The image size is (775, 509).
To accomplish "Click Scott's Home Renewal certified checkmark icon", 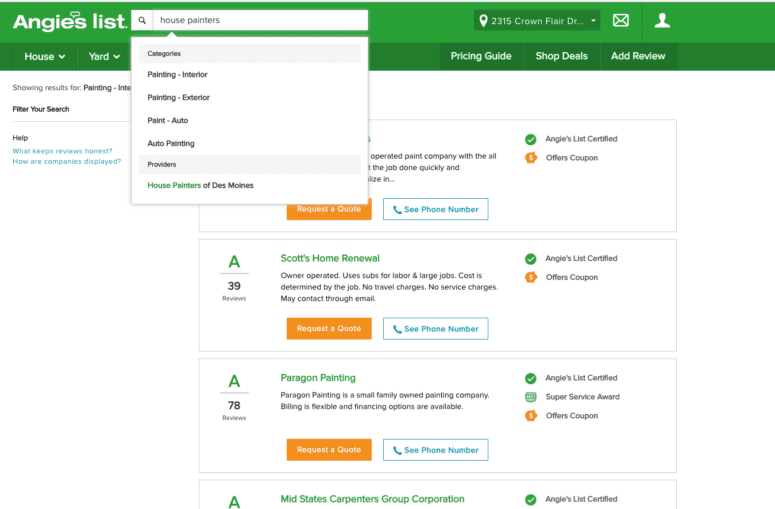I will point(530,259).
